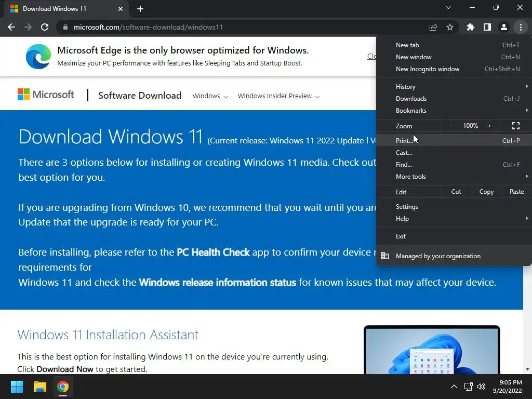This screenshot has width=532, height=399.
Task: Show hidden tray icons chevron
Action: [454, 387]
